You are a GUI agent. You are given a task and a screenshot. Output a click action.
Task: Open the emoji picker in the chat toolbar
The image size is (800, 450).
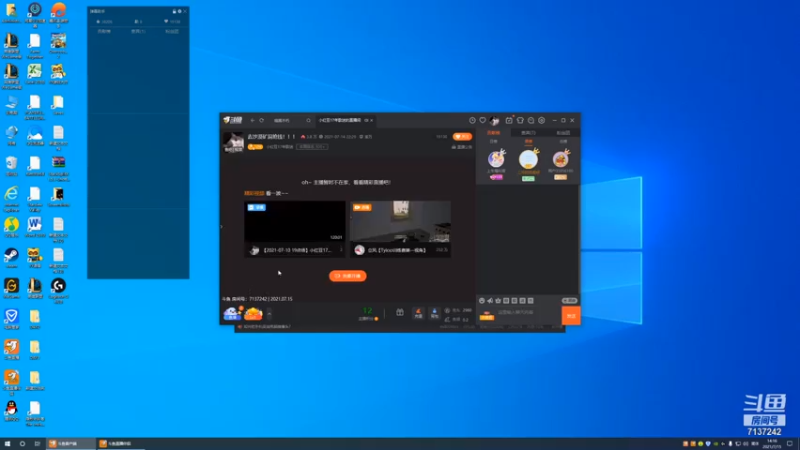point(482,301)
